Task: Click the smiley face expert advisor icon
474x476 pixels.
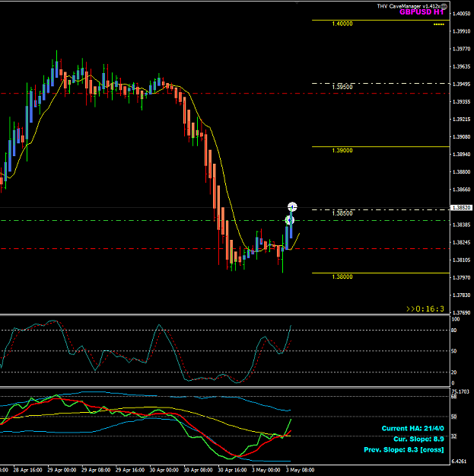Action: click(x=444, y=6)
